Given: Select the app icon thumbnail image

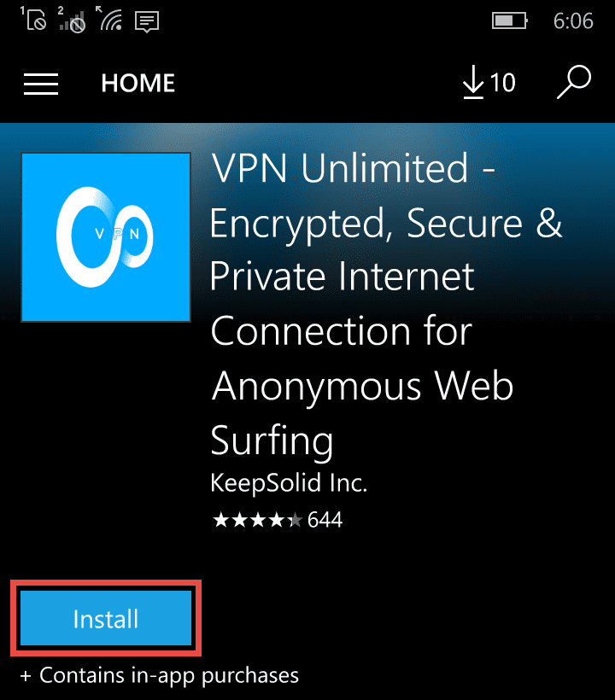Looking at the screenshot, I should point(104,236).
